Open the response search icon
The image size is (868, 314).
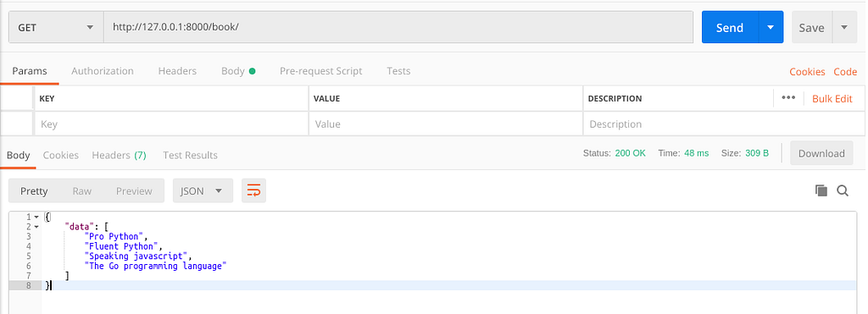click(843, 190)
